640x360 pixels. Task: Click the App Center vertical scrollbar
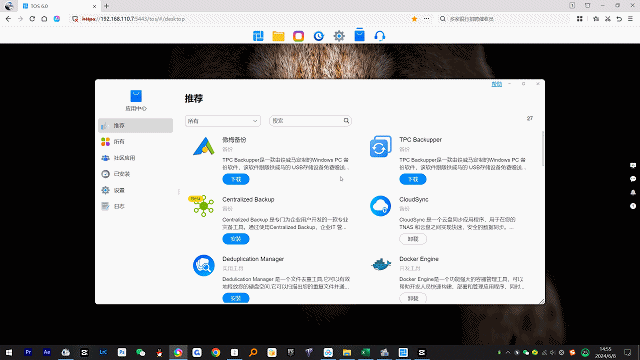coord(542,149)
